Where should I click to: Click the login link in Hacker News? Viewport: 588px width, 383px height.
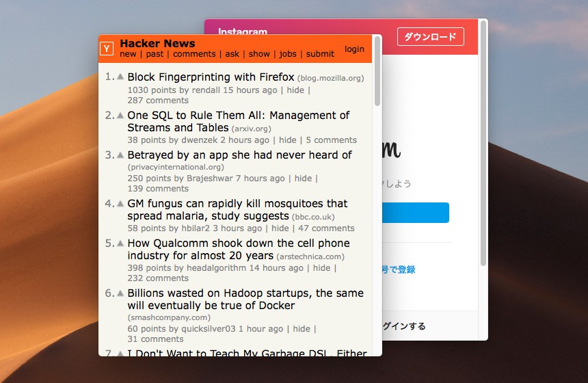click(x=354, y=49)
